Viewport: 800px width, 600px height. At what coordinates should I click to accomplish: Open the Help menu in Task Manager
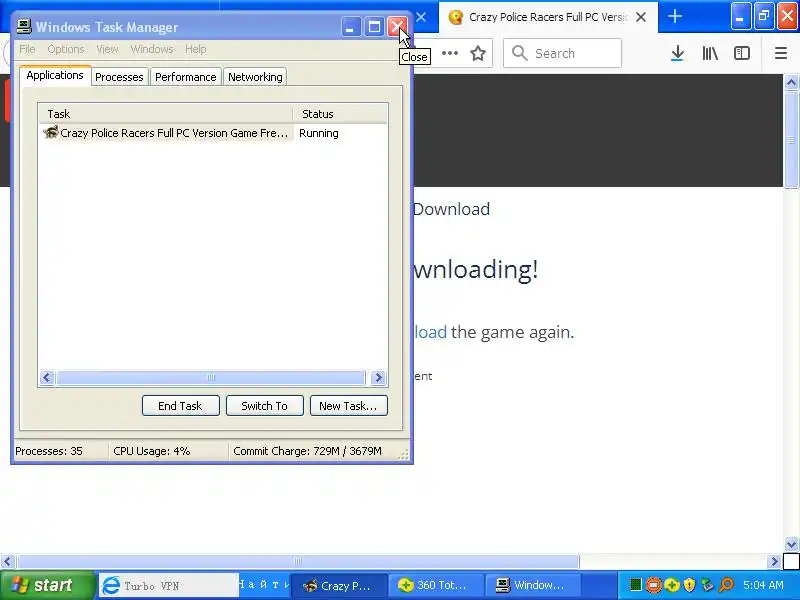pos(195,49)
